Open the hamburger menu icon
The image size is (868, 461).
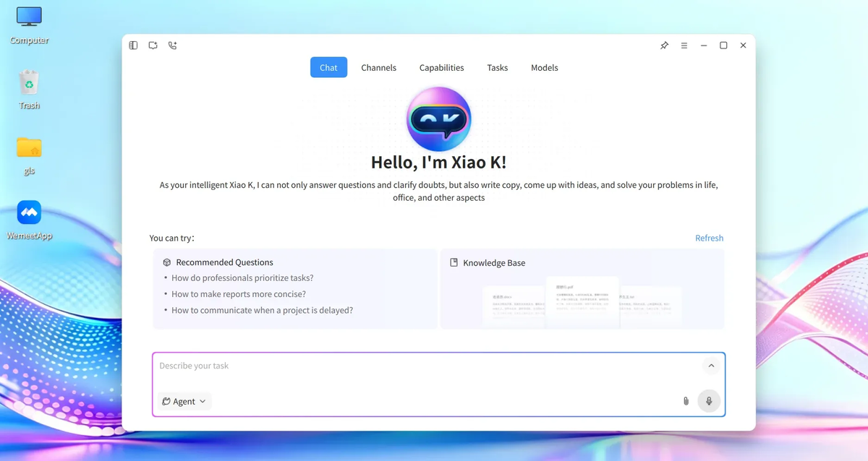684,46
